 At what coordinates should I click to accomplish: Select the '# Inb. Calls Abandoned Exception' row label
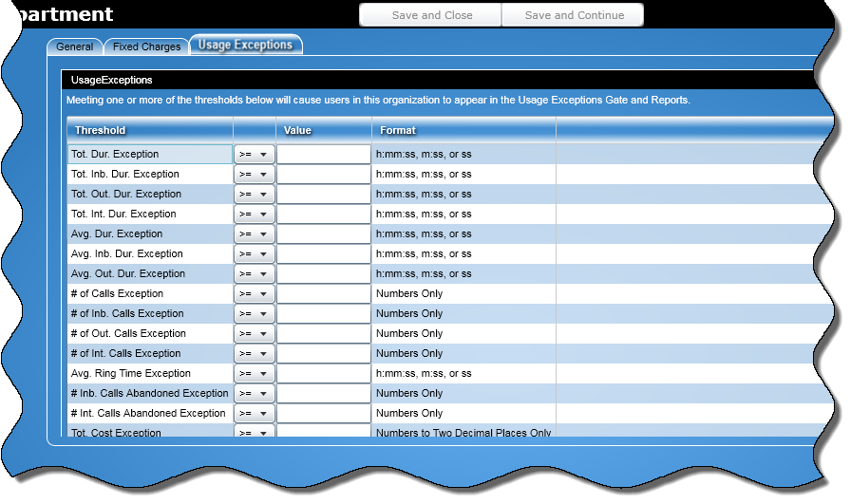149,393
